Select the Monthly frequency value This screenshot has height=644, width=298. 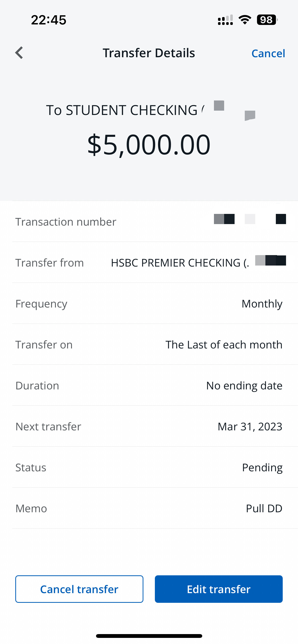(x=262, y=304)
